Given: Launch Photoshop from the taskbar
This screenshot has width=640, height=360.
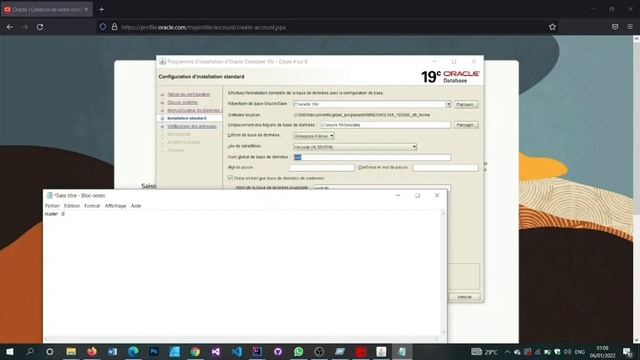Looking at the screenshot, I should point(154,351).
